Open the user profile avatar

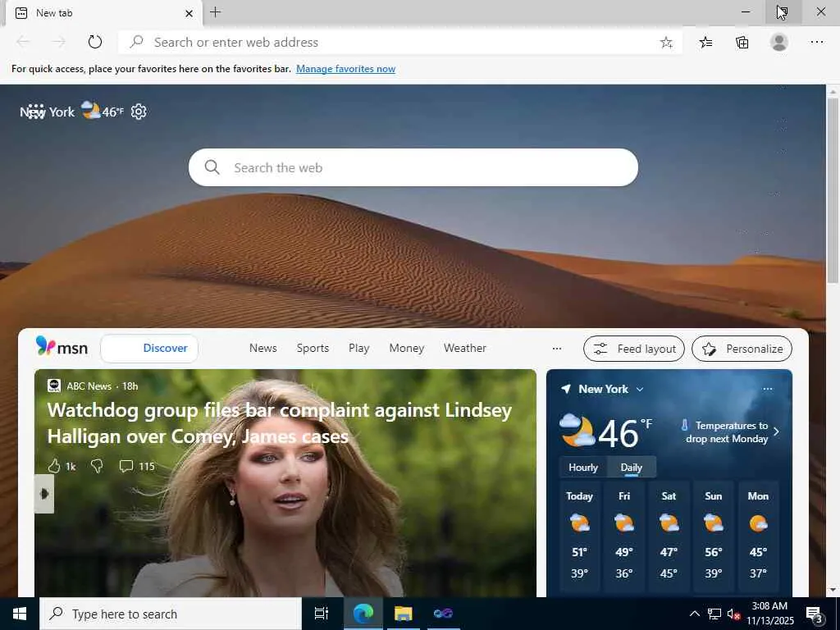coord(779,43)
